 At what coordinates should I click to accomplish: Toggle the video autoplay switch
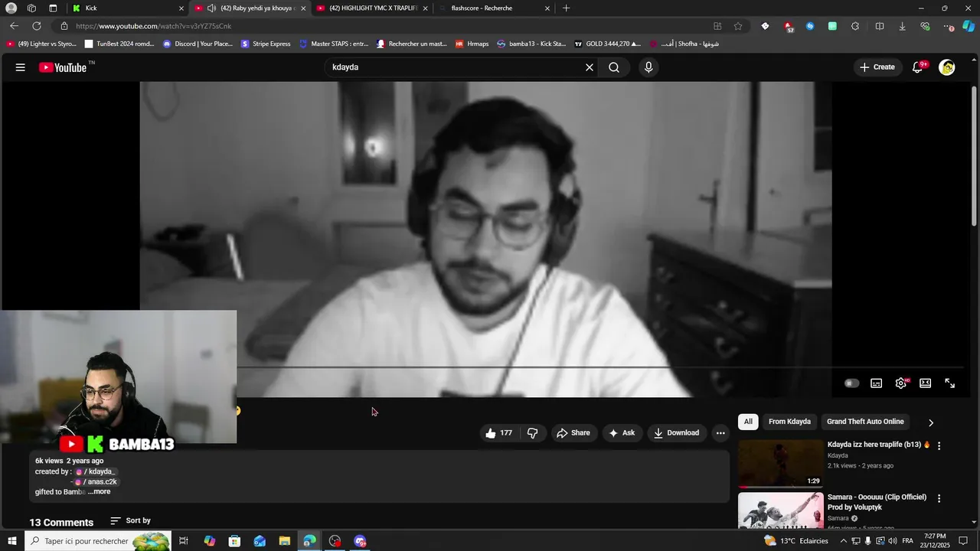(851, 383)
